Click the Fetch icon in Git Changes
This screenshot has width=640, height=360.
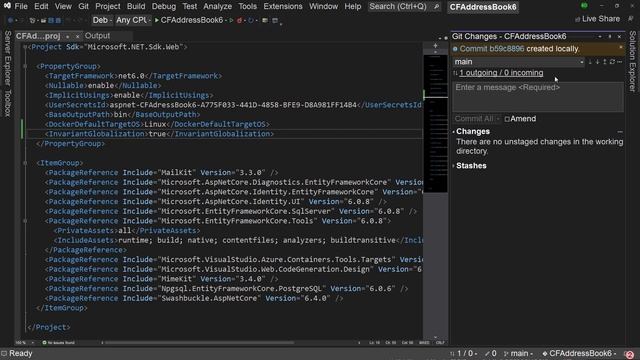(x=590, y=62)
